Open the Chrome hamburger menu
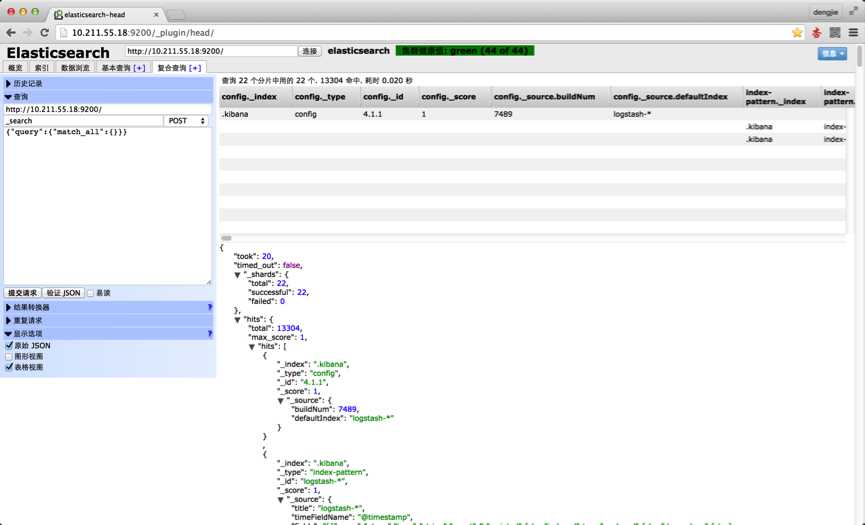The image size is (865, 525). point(853,33)
